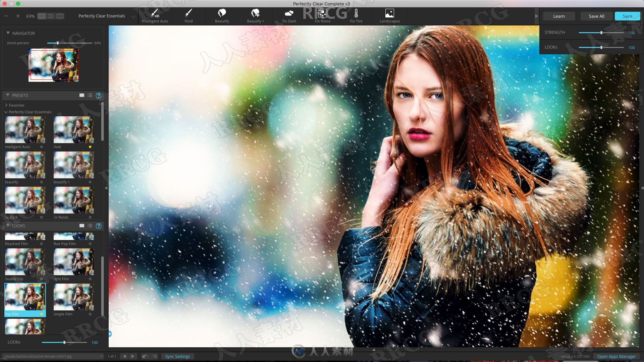Expand the LOOKS panel section
The width and height of the screenshot is (644, 362).
(7, 226)
